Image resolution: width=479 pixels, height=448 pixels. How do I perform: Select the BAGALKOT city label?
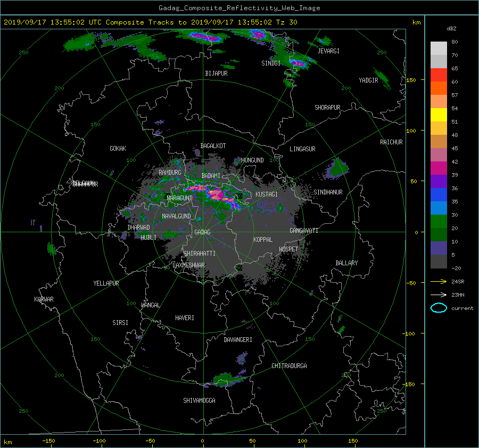213,146
